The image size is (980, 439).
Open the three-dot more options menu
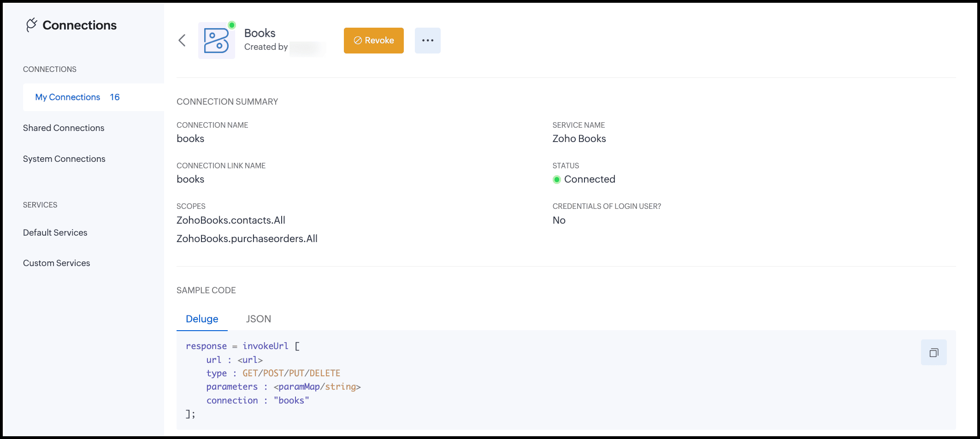pyautogui.click(x=428, y=41)
